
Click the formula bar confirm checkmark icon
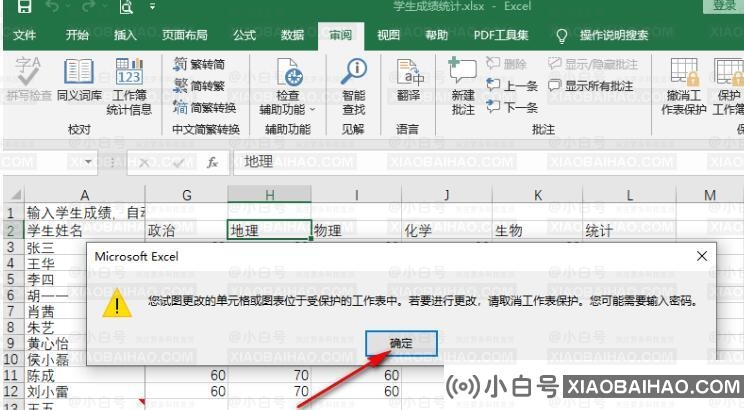click(179, 163)
